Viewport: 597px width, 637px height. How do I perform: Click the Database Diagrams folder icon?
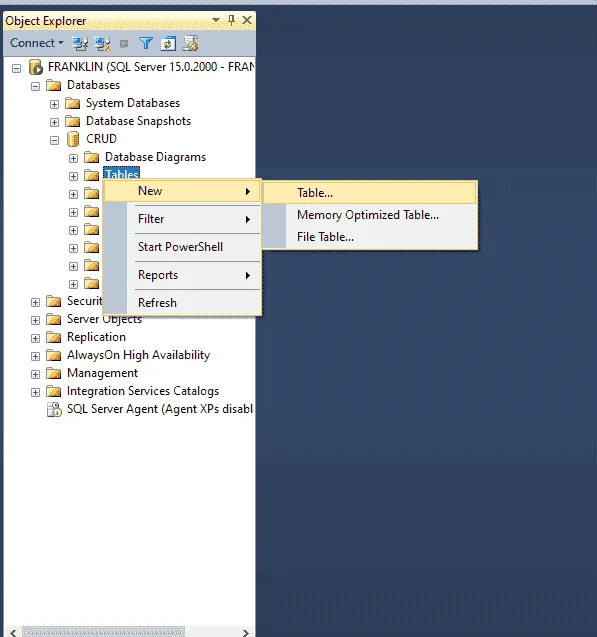click(91, 157)
